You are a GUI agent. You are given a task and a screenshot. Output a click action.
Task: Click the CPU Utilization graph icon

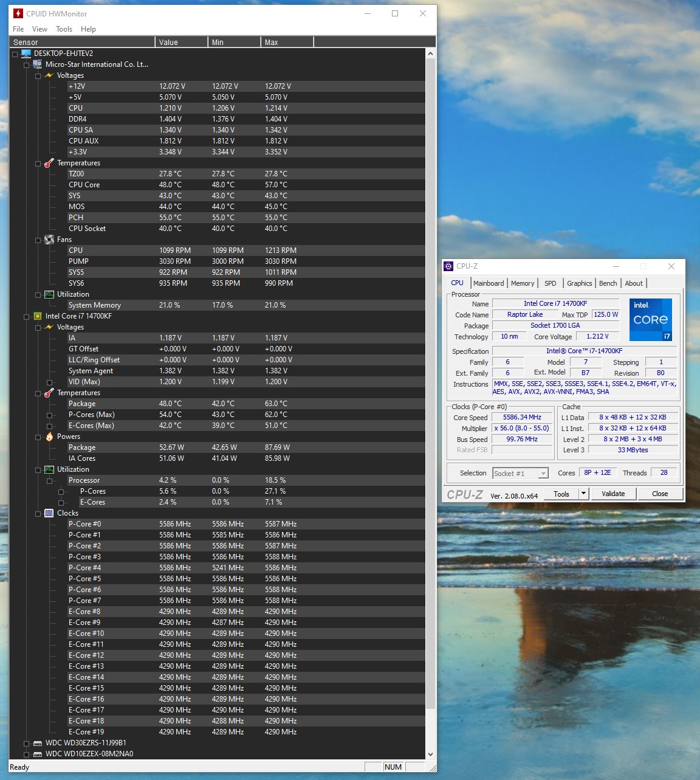pos(49,469)
